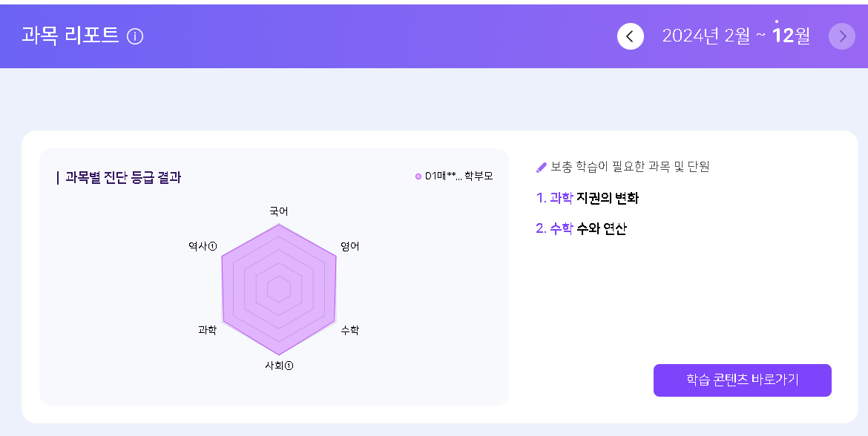Go to the previous period with left arrow

coord(631,36)
